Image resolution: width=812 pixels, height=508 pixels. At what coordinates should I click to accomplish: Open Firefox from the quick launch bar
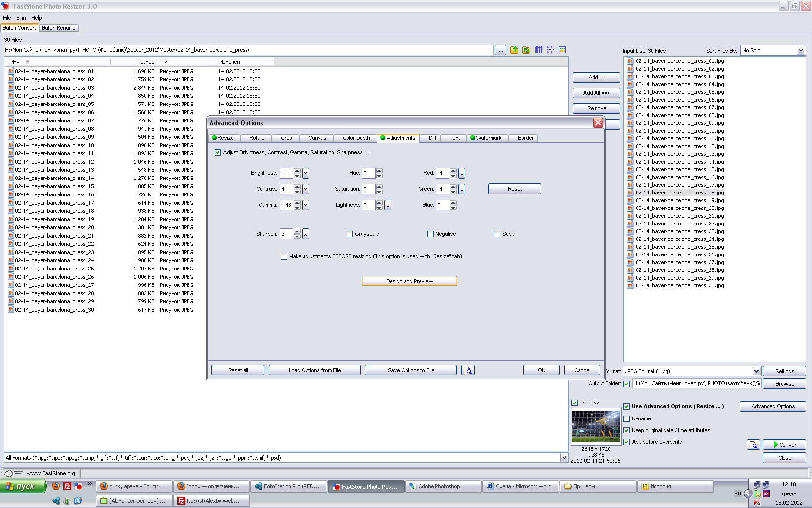[x=56, y=486]
